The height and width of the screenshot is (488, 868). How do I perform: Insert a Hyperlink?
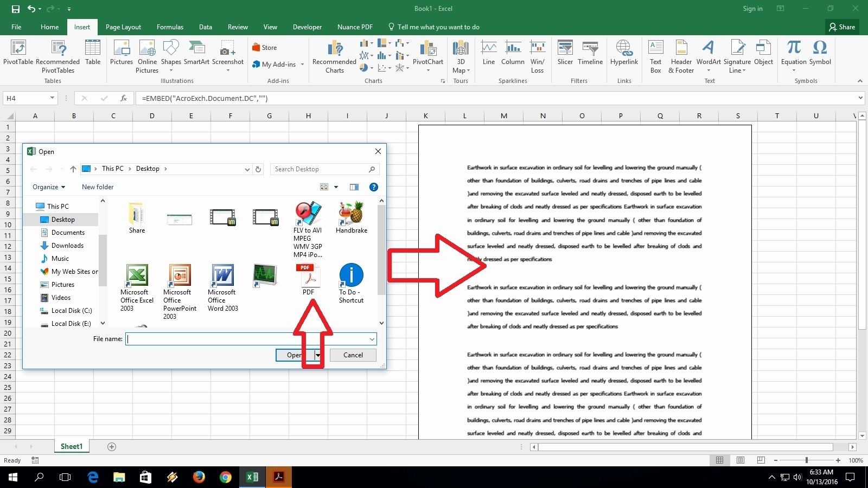point(624,54)
